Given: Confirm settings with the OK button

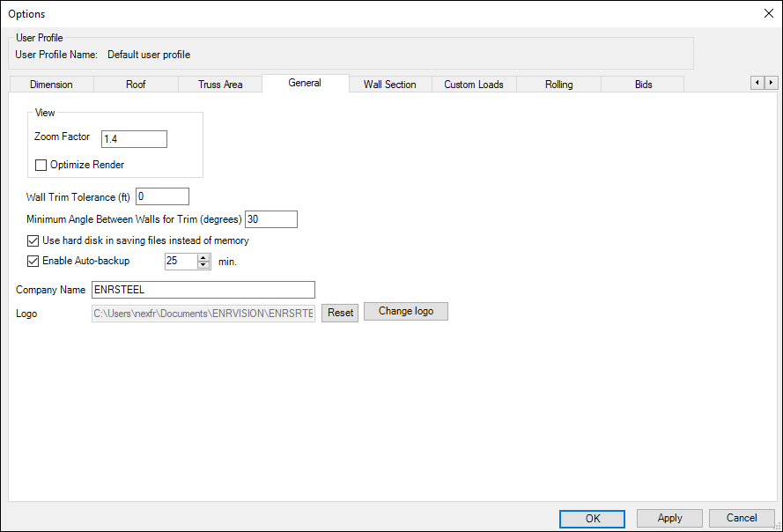Looking at the screenshot, I should click(x=592, y=519).
